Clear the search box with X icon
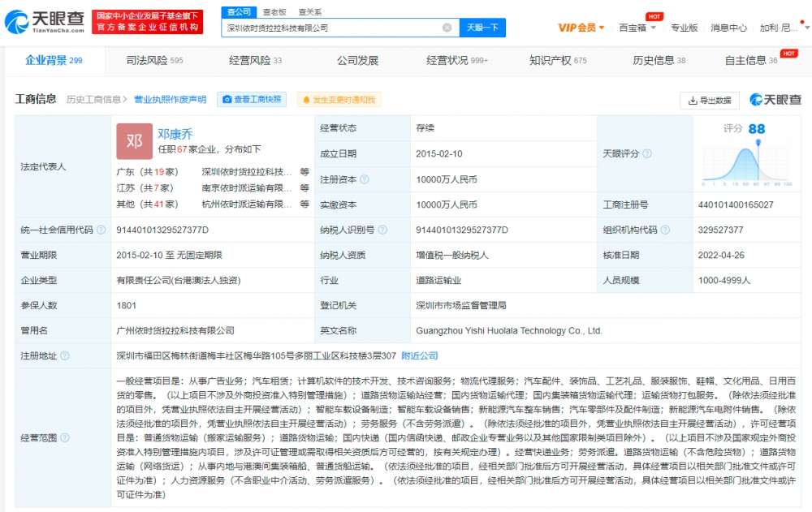The width and height of the screenshot is (812, 512). coord(447,28)
